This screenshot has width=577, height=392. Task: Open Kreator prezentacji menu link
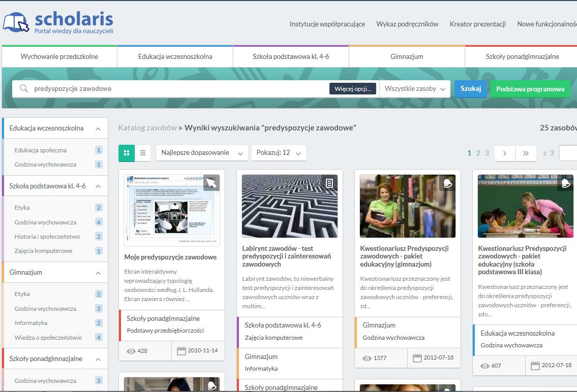click(478, 24)
